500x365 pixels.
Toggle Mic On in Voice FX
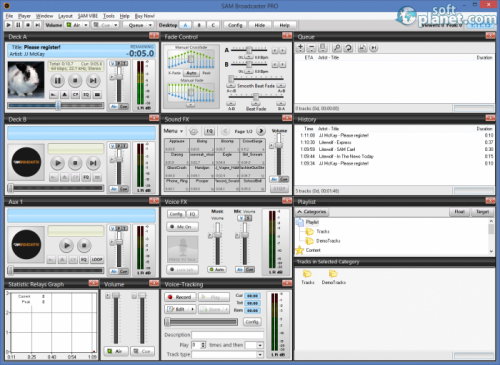(x=183, y=227)
